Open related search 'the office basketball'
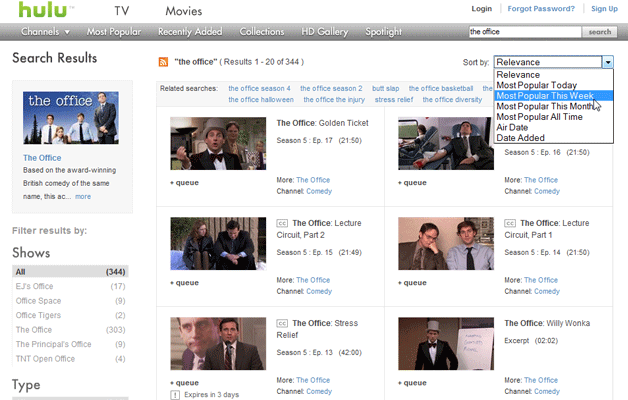The image size is (628, 400). [x=441, y=88]
